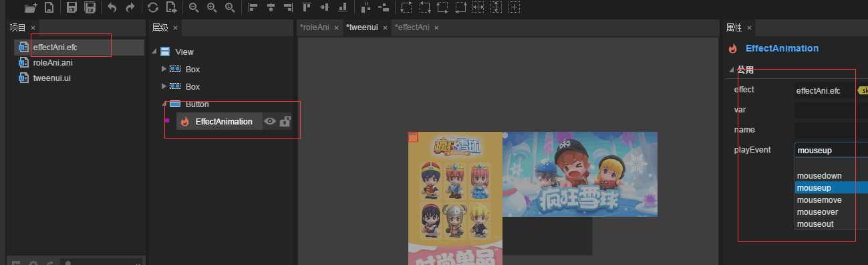Click the name input field
The height and width of the screenshot is (265, 868).
[x=831, y=130]
